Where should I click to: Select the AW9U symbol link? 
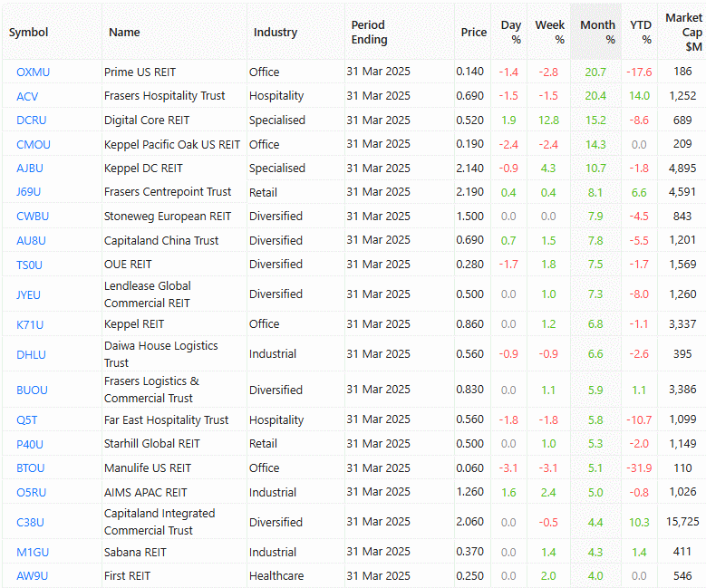point(31,576)
